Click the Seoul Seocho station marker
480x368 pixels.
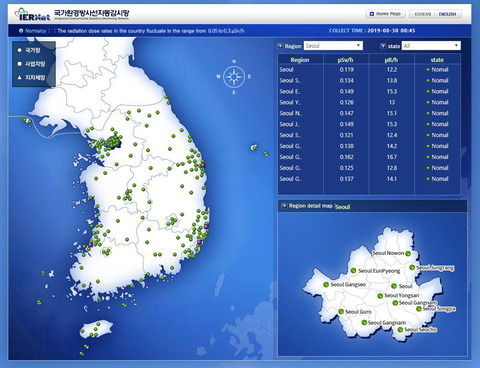pyautogui.click(x=400, y=330)
